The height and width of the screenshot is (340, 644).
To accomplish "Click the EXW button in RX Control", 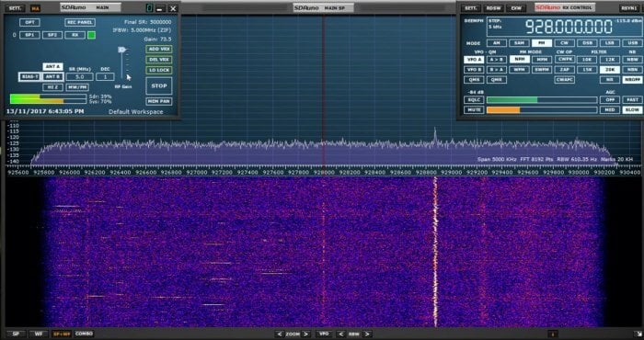I will click(516, 8).
